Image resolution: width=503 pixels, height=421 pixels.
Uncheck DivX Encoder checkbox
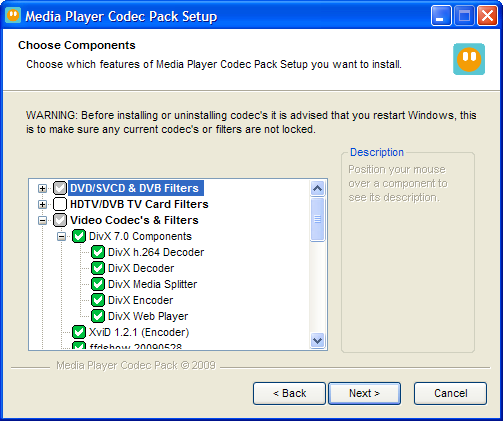point(98,300)
